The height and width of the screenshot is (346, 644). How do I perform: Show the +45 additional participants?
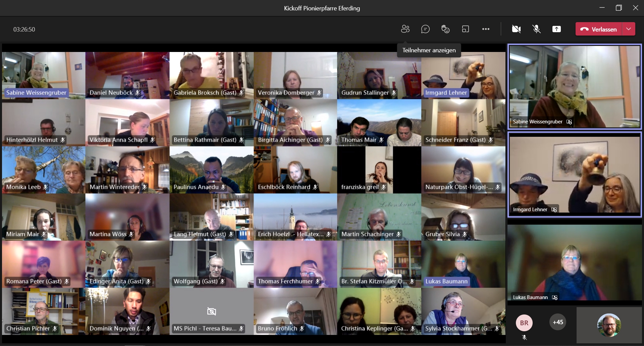click(558, 322)
